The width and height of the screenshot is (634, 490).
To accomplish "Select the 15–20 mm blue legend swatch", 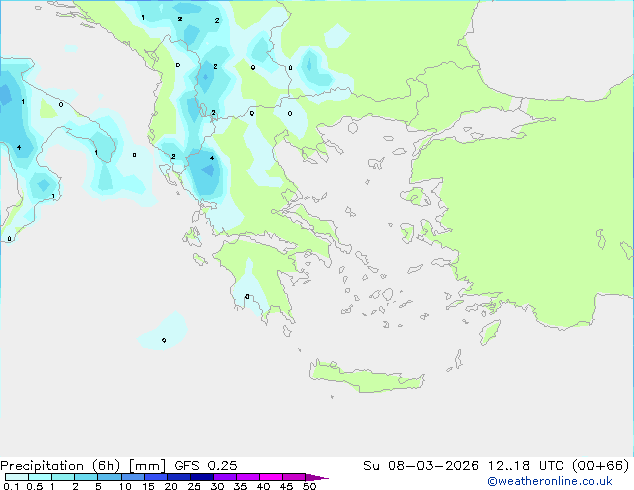I will (156, 477).
